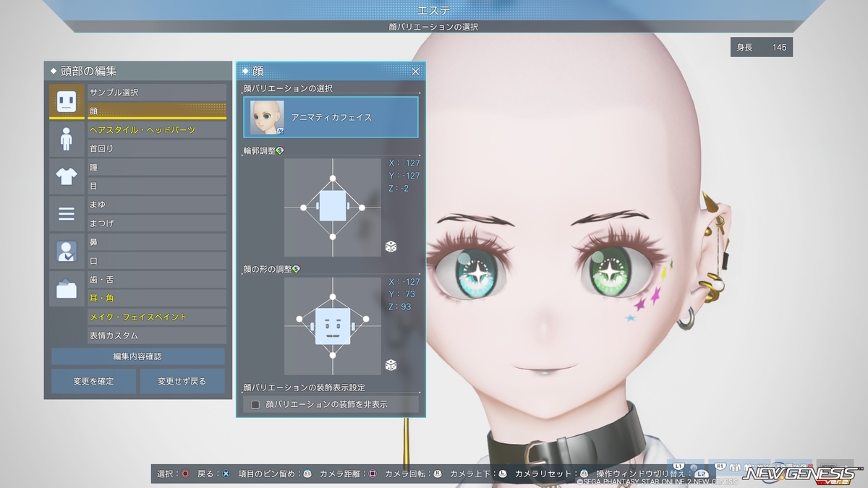Image resolution: width=868 pixels, height=488 pixels.
Task: Click the green diamond icon beside 輪郭調整
Action: (x=280, y=150)
